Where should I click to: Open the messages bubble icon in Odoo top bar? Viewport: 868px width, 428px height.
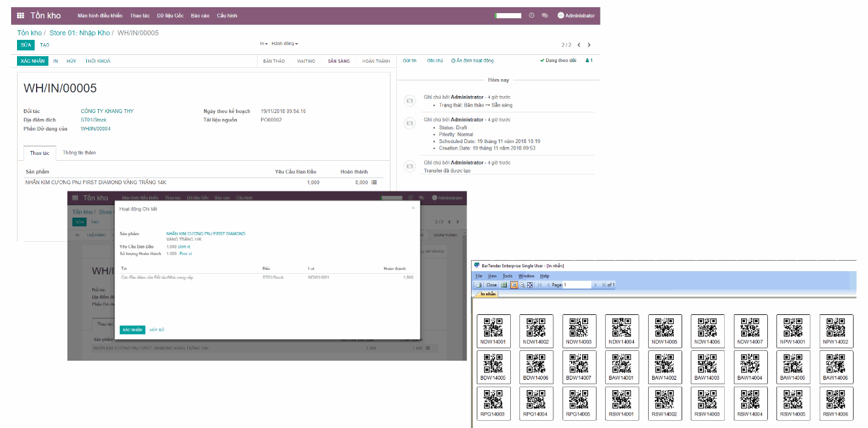[x=545, y=15]
